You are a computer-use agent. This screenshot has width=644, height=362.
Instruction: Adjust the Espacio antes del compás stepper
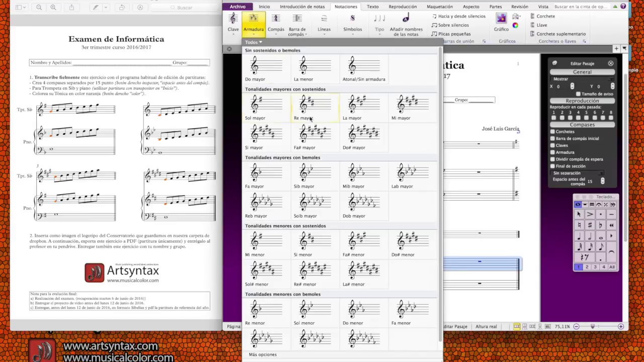click(602, 181)
